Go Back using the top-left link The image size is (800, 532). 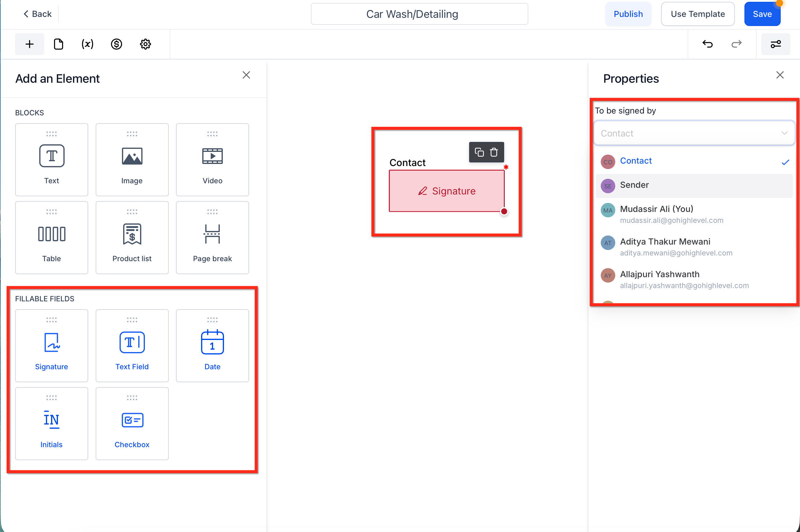pyautogui.click(x=37, y=14)
